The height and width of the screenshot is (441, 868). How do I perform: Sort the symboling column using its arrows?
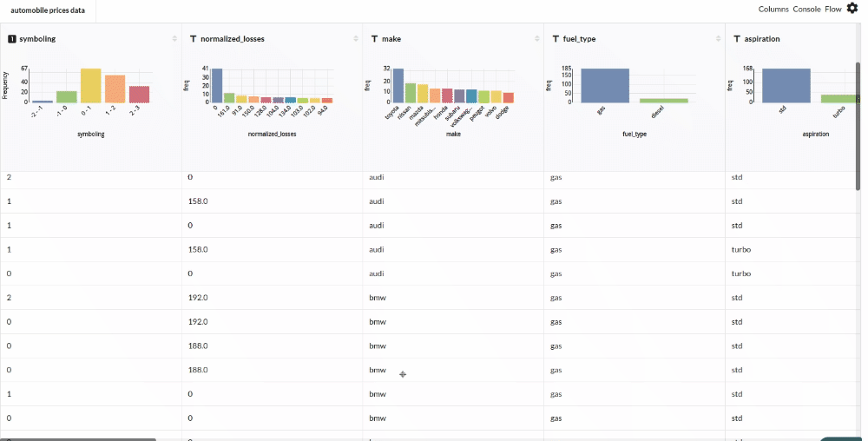(174, 39)
